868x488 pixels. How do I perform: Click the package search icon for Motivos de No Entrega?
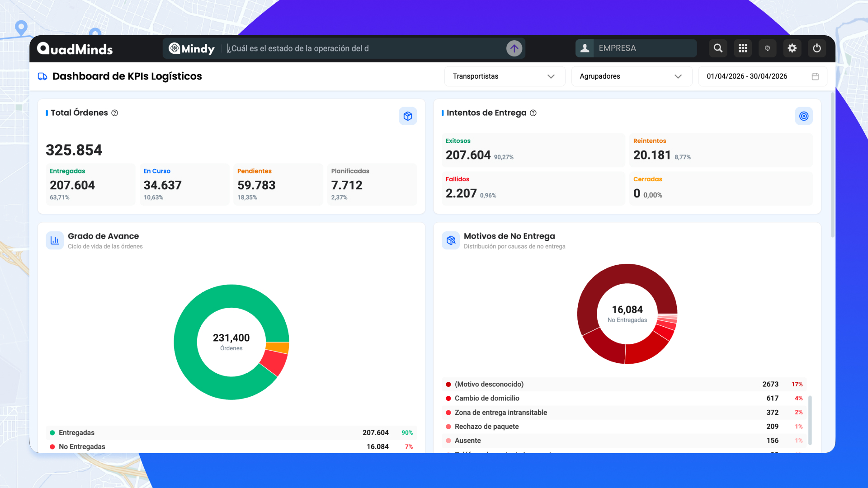click(x=451, y=240)
